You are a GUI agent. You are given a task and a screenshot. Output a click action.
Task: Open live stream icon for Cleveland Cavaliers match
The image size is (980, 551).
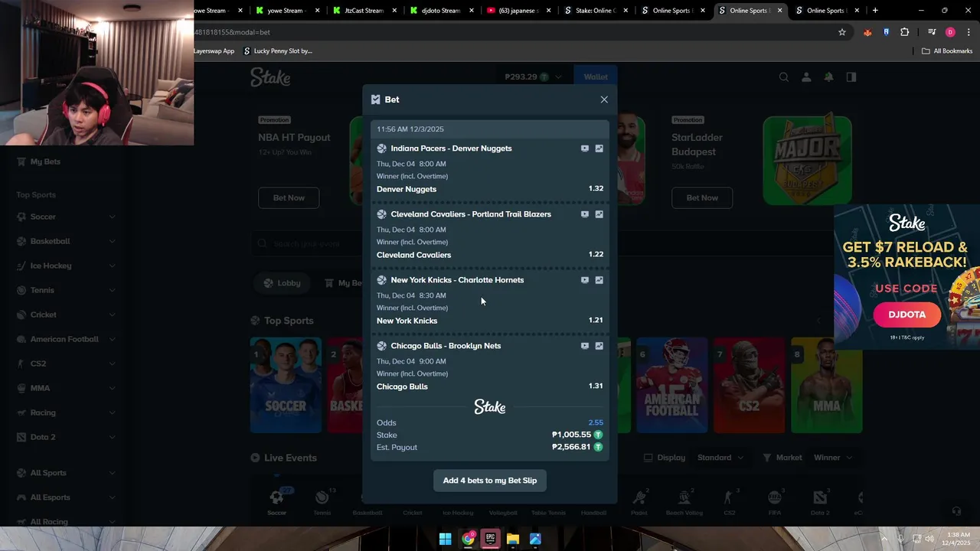coord(585,214)
